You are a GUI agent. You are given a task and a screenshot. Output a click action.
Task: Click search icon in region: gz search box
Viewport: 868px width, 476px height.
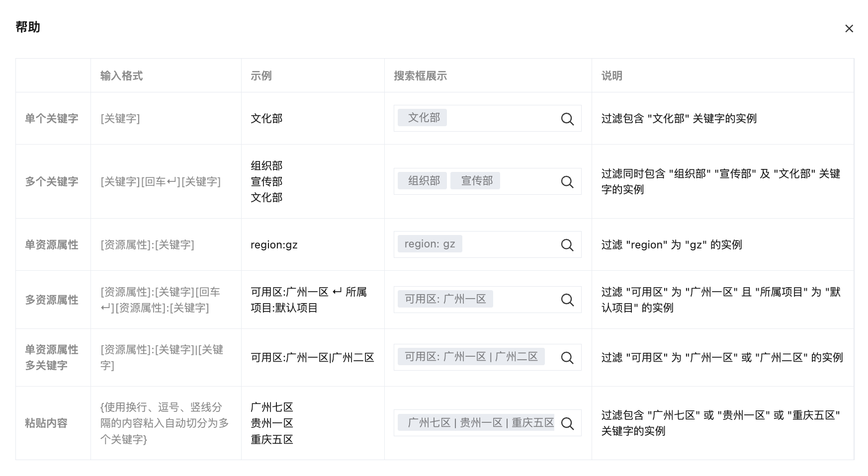[567, 245]
